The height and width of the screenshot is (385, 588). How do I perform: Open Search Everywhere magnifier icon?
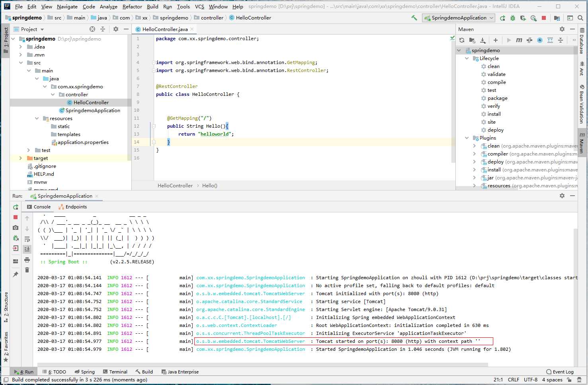click(580, 18)
